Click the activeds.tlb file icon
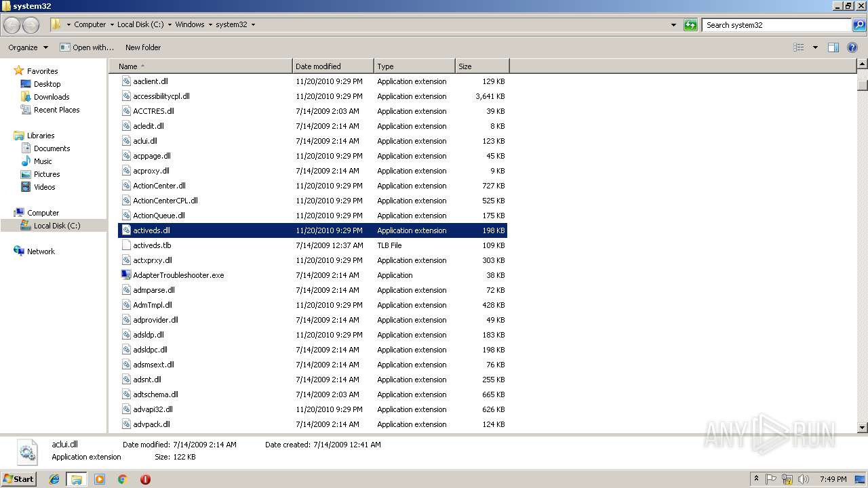The height and width of the screenshot is (488, 868). [x=126, y=245]
